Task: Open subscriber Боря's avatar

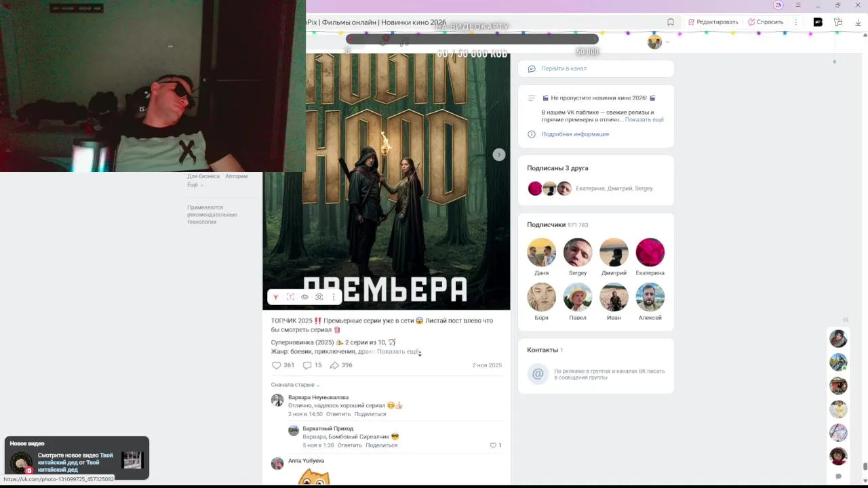Action: [541, 297]
